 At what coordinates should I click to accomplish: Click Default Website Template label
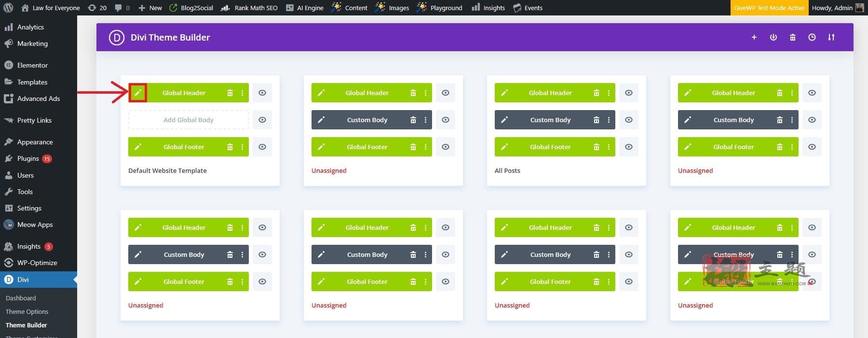tap(167, 170)
